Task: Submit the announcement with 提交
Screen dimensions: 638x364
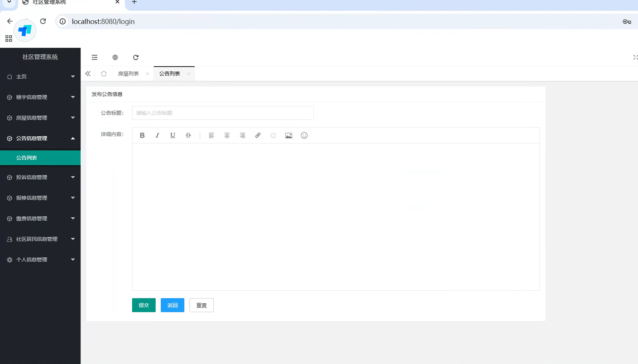Action: (144, 305)
